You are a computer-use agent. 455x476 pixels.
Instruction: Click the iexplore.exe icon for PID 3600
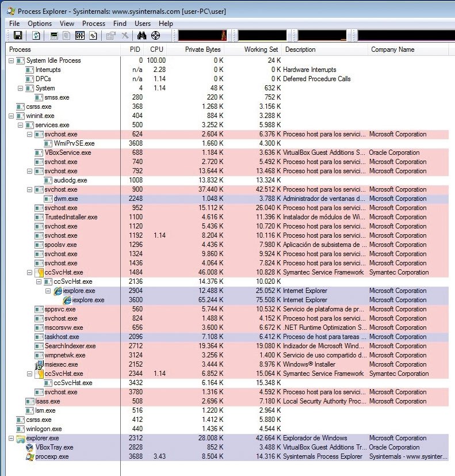(67, 300)
